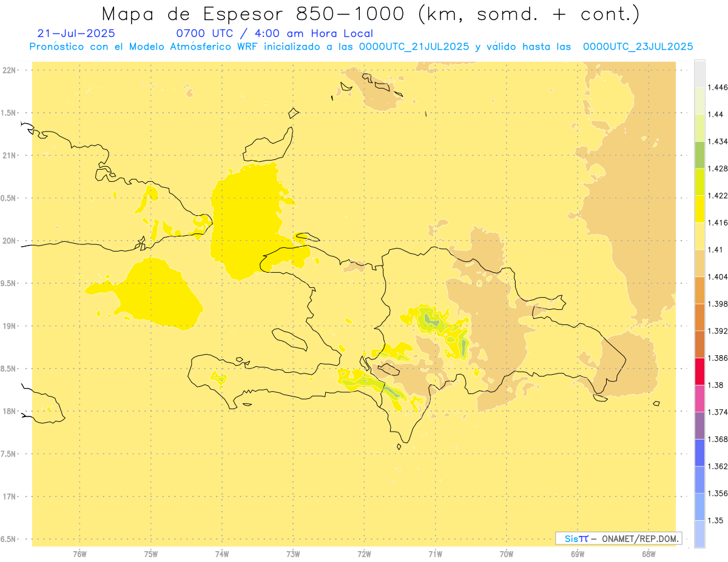This screenshot has width=728, height=562.
Task: Click the '19N' latitude axis label
Action: click(x=8, y=326)
